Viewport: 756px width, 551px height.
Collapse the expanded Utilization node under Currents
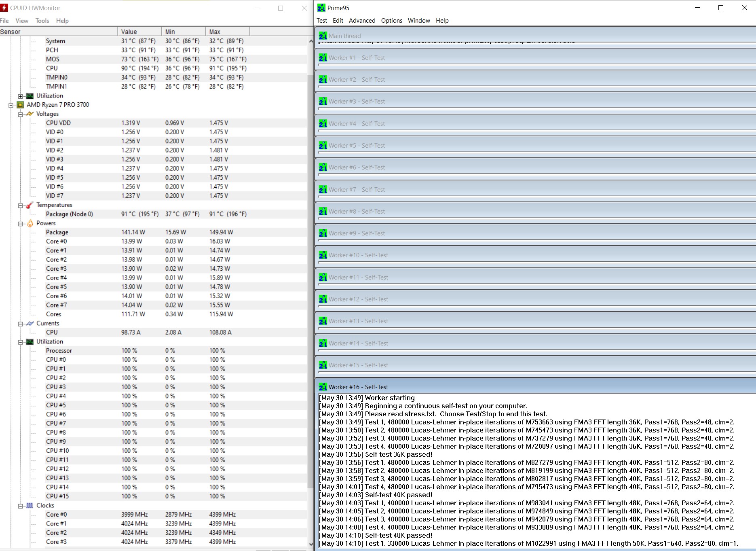[20, 342]
